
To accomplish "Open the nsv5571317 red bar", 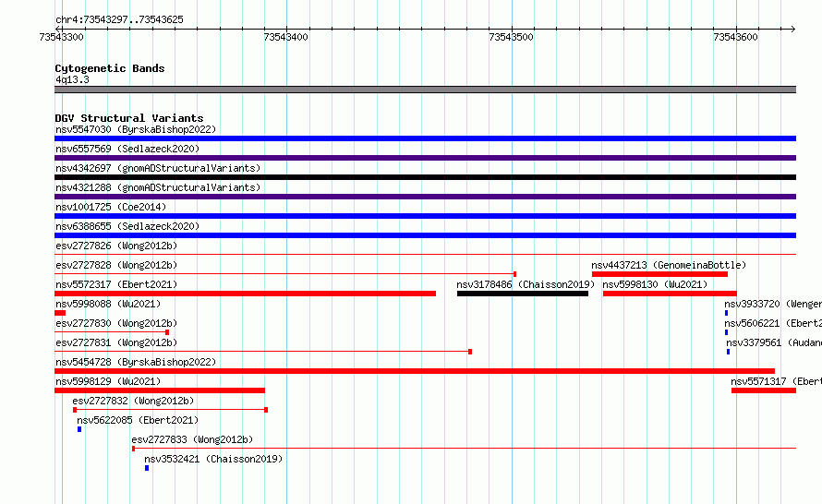I will pos(764,390).
